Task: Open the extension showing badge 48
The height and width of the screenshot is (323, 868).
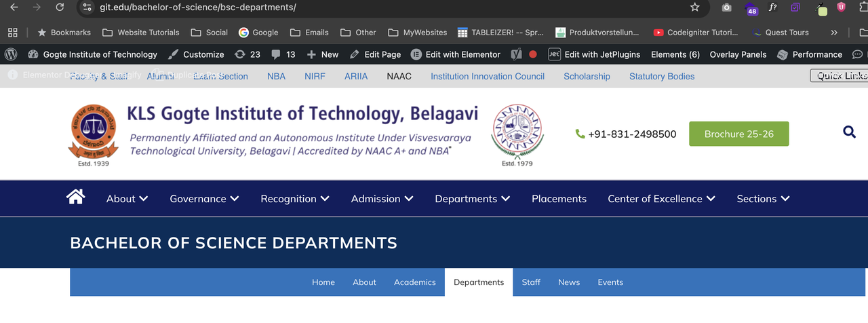Action: [751, 8]
